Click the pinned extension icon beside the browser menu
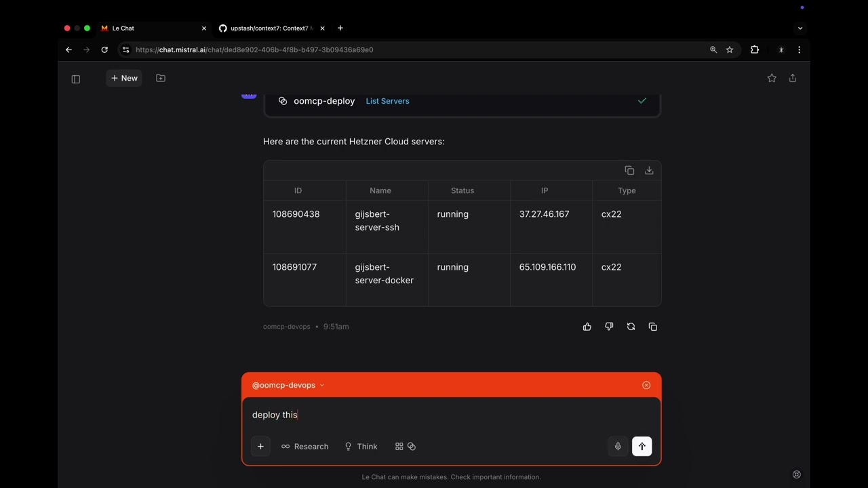 (x=781, y=49)
